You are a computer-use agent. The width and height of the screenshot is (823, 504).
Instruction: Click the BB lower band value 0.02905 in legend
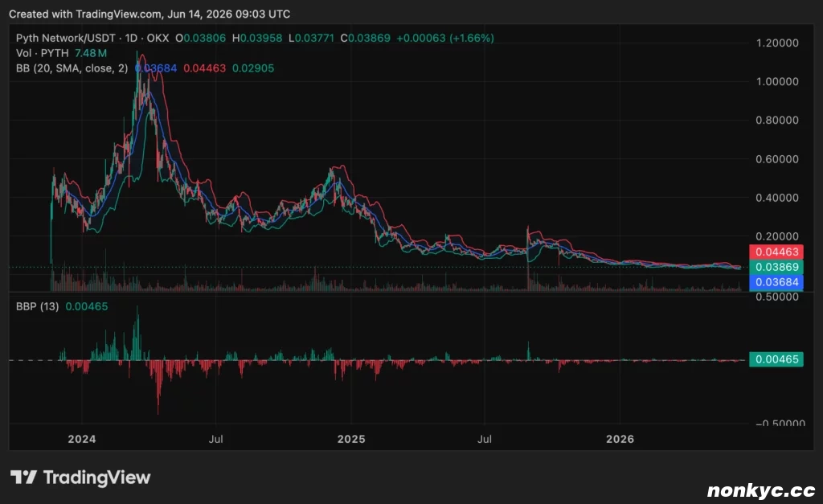(x=253, y=68)
